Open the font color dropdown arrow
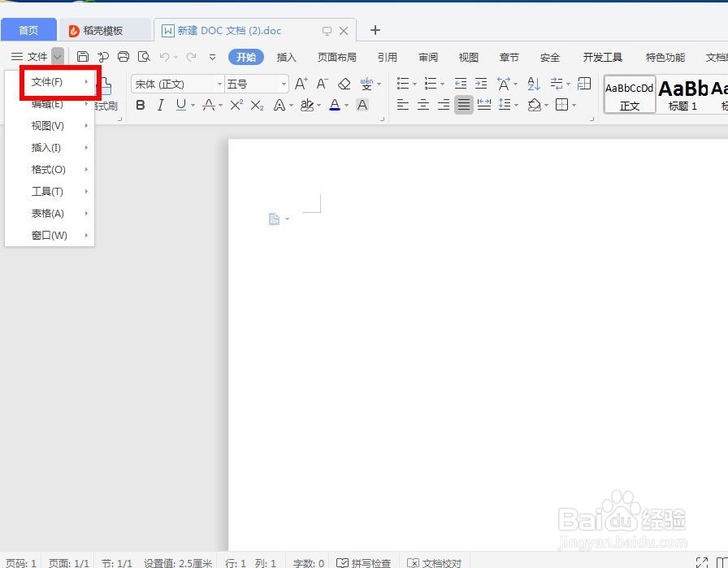Viewport: 728px width, 568px height. pyautogui.click(x=346, y=106)
